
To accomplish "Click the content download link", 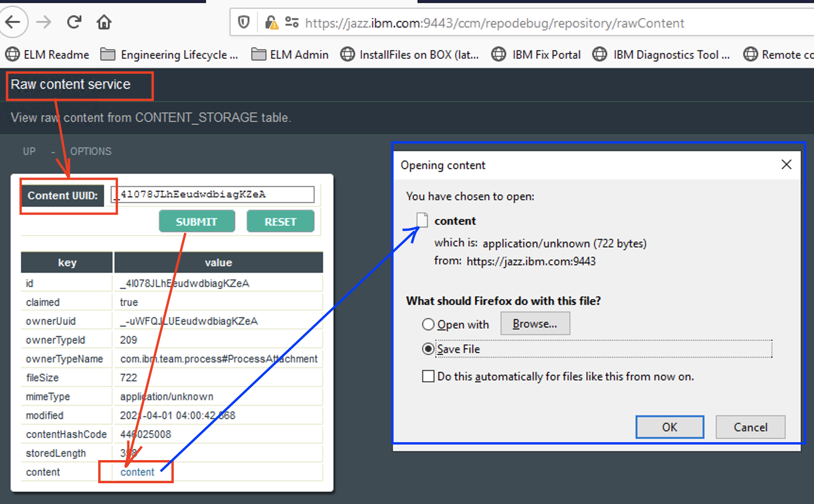I will click(137, 472).
